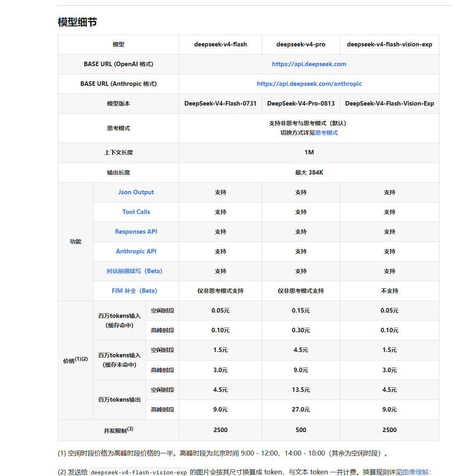Open the Anthropic API link

tap(136, 251)
